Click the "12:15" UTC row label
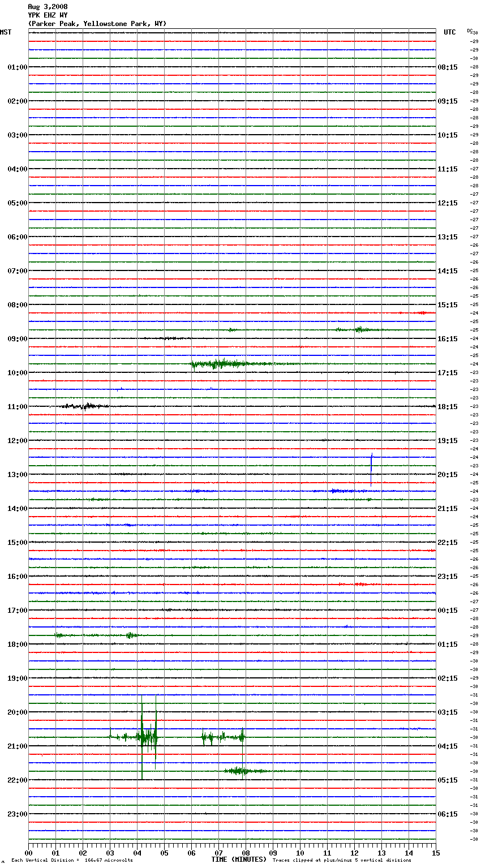 pos(448,203)
